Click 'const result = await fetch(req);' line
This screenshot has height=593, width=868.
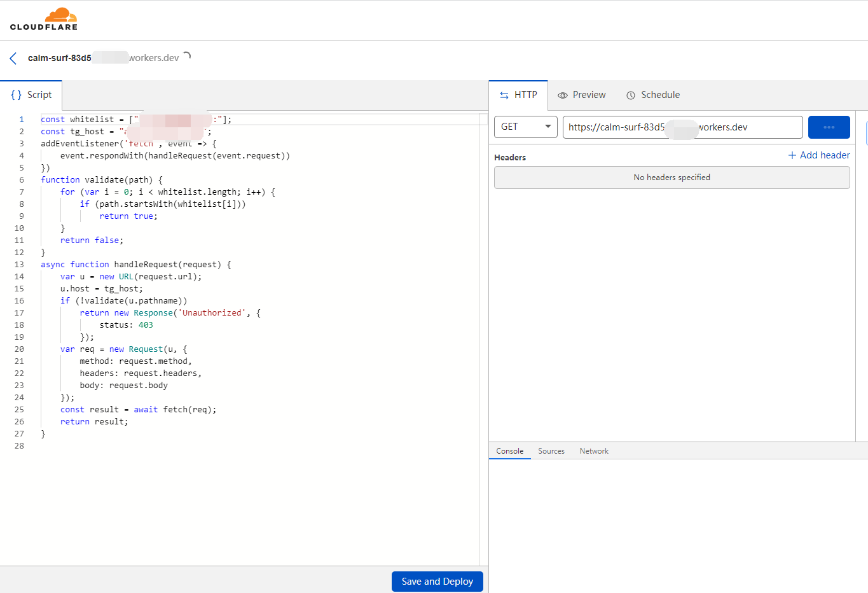(139, 410)
